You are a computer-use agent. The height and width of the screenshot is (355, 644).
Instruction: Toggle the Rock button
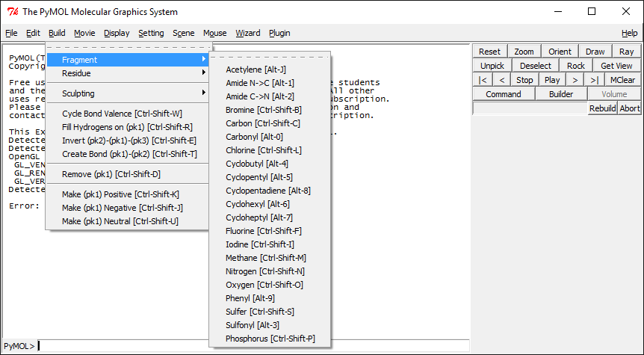coord(576,66)
